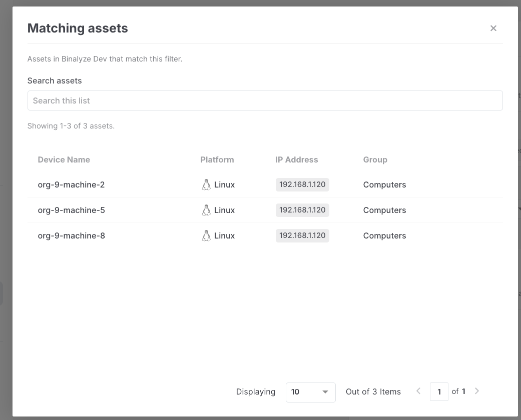Click the Device Name column header
The width and height of the screenshot is (521, 420).
[x=64, y=159]
